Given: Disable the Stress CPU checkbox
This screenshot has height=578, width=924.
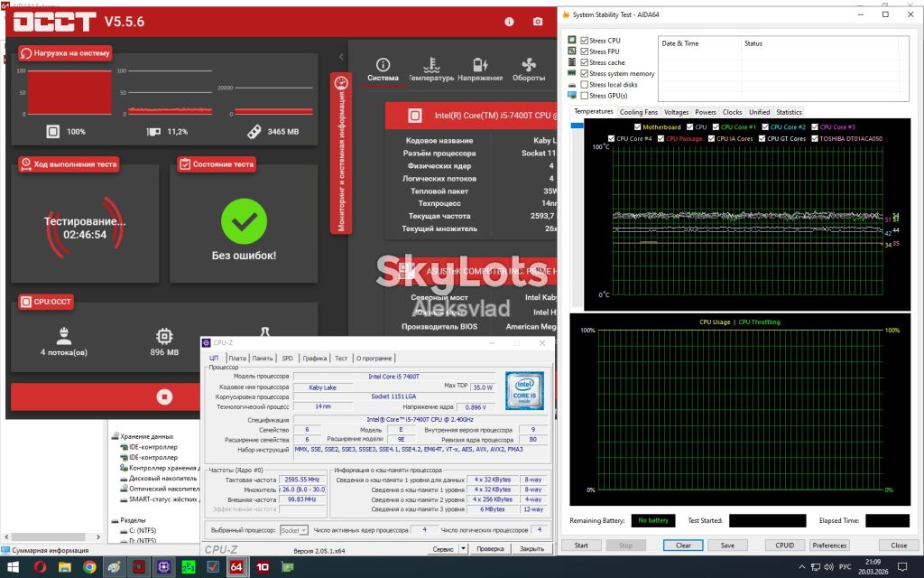Looking at the screenshot, I should coord(585,41).
